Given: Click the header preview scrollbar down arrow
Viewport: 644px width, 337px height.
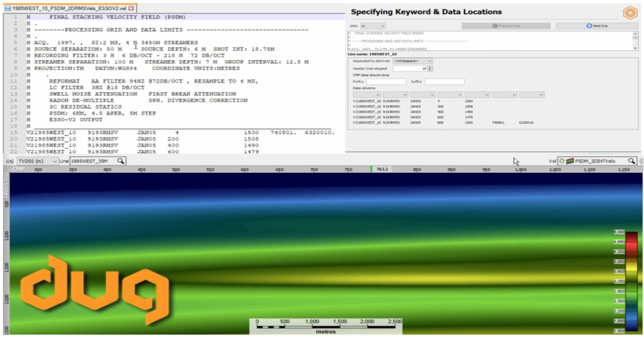Looking at the screenshot, I should 635,47.
